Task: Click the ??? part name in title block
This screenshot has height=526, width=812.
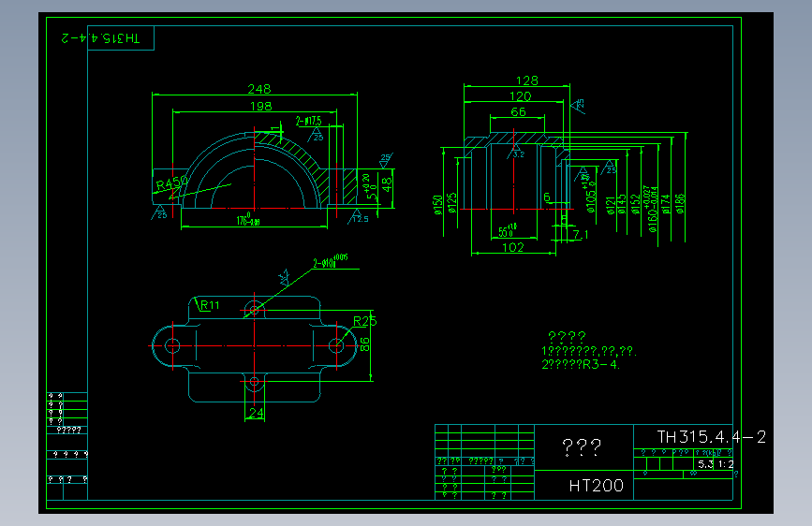Action: coord(582,446)
